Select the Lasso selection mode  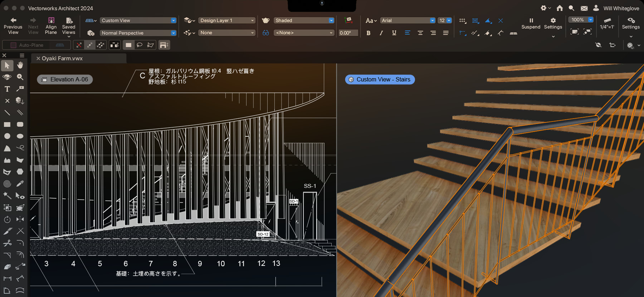click(x=140, y=45)
